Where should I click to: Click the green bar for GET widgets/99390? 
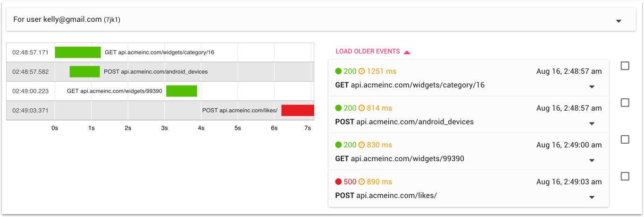(x=182, y=91)
